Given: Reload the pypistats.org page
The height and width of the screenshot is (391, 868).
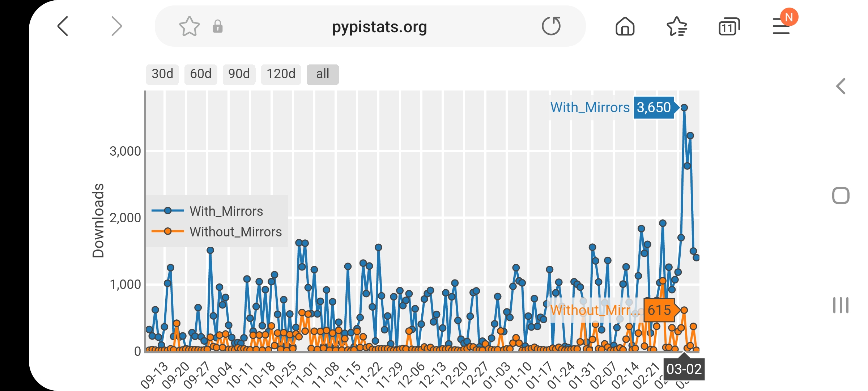Looking at the screenshot, I should point(551,26).
